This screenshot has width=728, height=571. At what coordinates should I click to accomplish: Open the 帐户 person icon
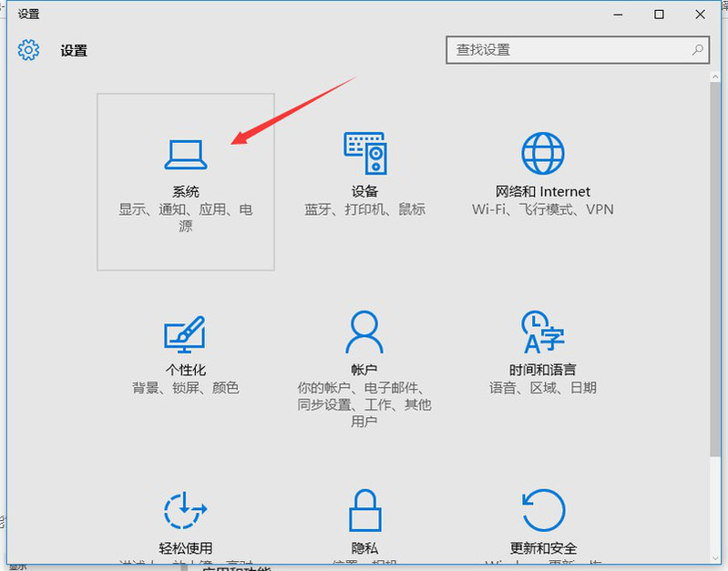point(364,332)
